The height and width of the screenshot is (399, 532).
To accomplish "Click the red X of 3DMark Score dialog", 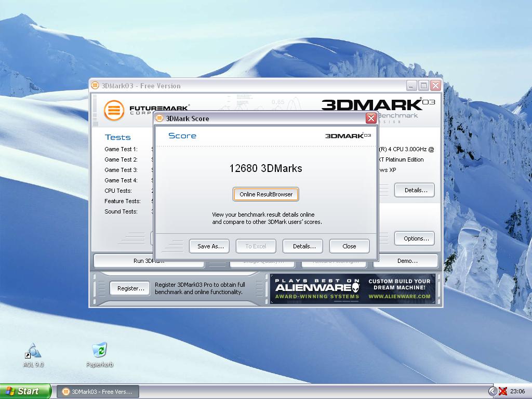I will 371,118.
